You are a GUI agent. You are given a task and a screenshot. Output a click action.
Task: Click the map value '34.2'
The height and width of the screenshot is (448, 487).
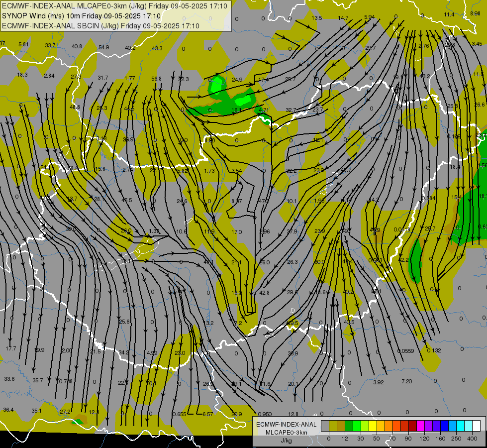click(124, 352)
